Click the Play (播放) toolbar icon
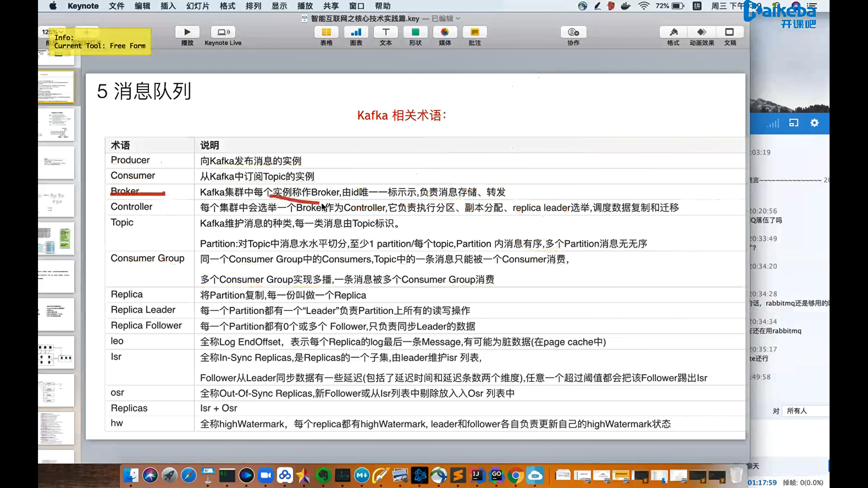Image resolution: width=868 pixels, height=488 pixels. 187,32
